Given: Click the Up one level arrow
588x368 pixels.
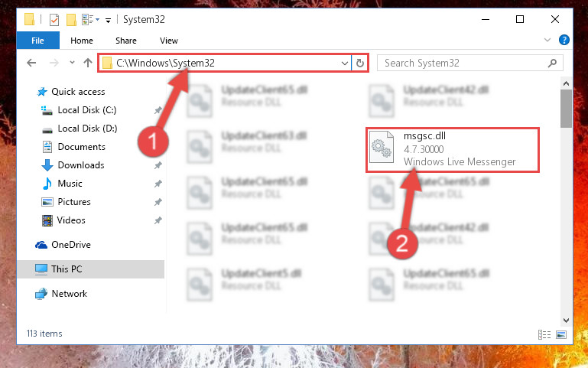Looking at the screenshot, I should (88, 63).
